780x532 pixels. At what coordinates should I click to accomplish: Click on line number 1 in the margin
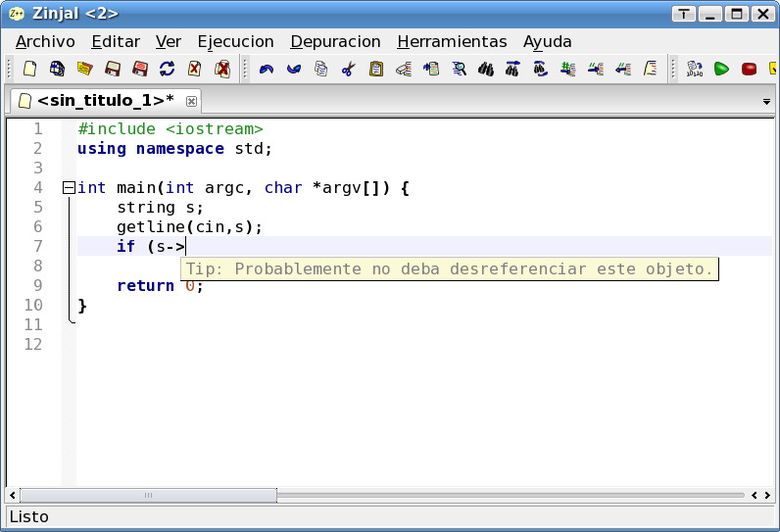point(38,129)
